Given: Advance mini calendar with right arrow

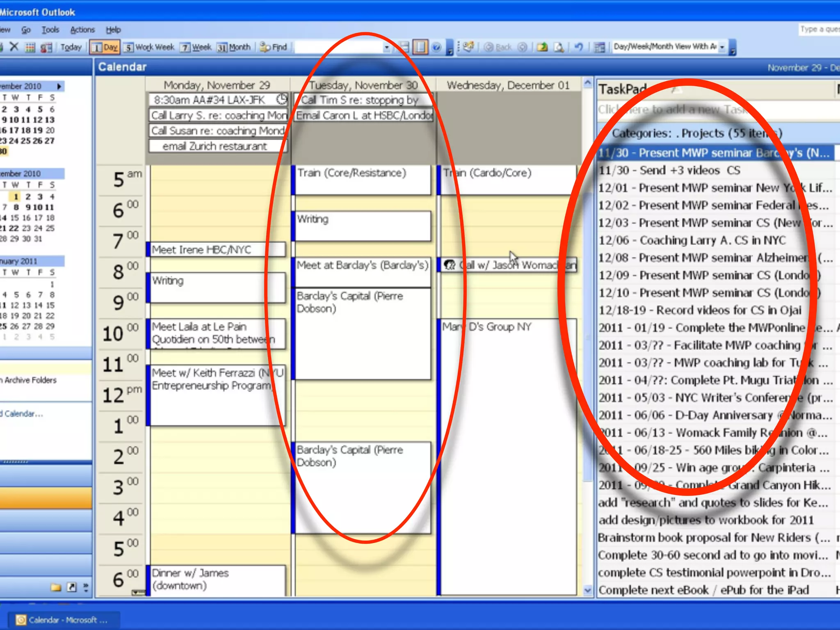Looking at the screenshot, I should click(59, 86).
